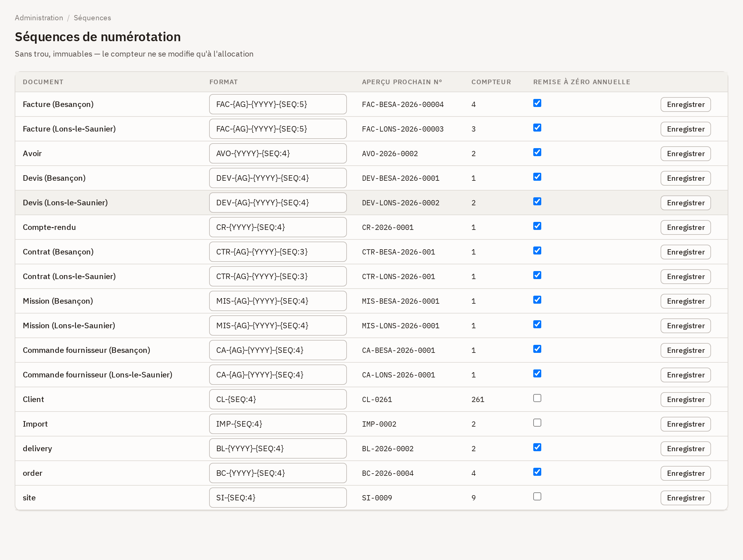
Task: Edit the Mission (Lons-le-Saunier) format field
Action: pyautogui.click(x=278, y=326)
